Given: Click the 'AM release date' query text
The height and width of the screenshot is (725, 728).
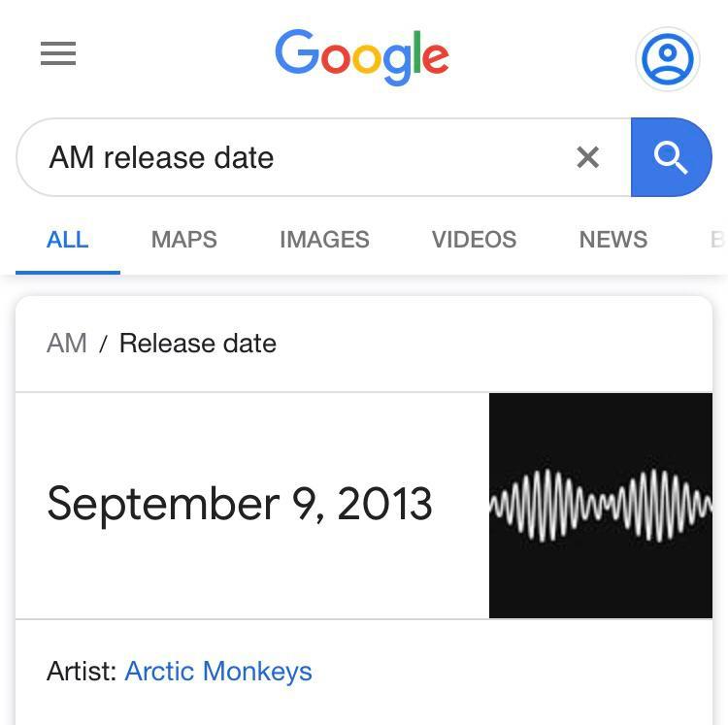Looking at the screenshot, I should (x=161, y=157).
